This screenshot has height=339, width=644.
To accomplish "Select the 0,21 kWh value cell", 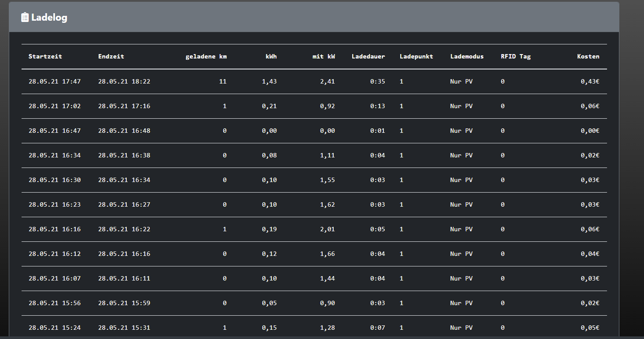I will click(269, 106).
